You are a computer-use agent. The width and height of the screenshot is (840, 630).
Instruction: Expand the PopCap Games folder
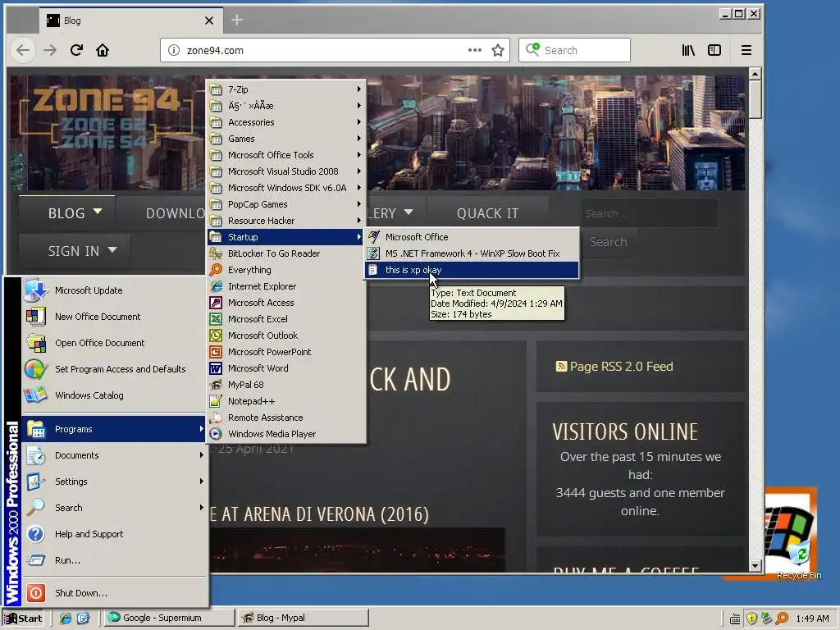pyautogui.click(x=286, y=204)
